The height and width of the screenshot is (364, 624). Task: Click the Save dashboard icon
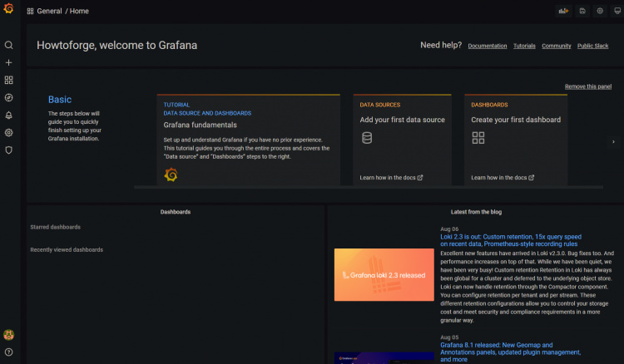(x=582, y=11)
